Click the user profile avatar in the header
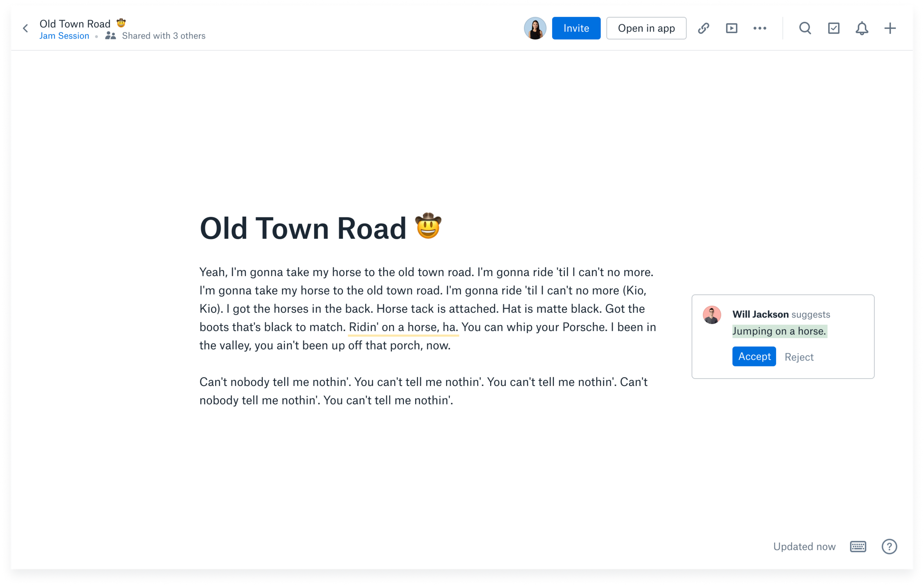 535,28
